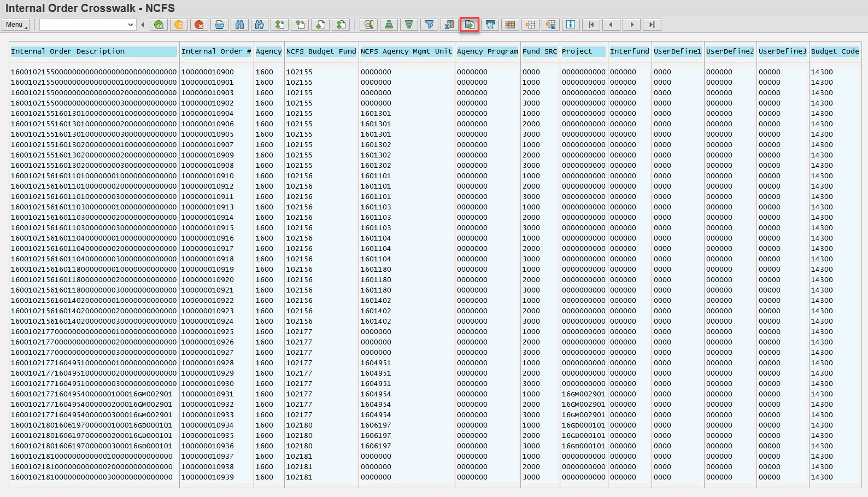
Task: Open the Details magnifier icon
Action: [x=369, y=25]
